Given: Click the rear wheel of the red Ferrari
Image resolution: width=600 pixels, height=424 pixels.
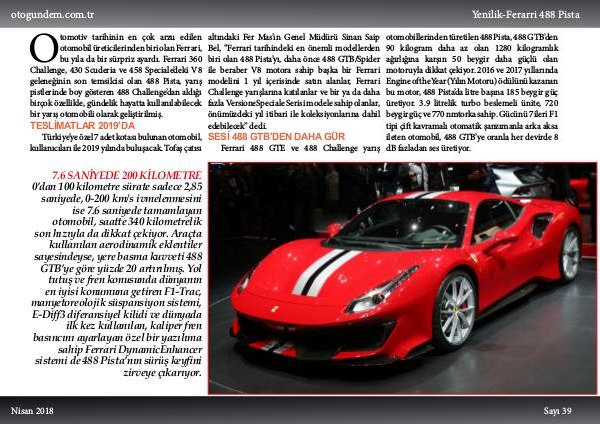Looking at the screenshot, I should click(x=569, y=254).
